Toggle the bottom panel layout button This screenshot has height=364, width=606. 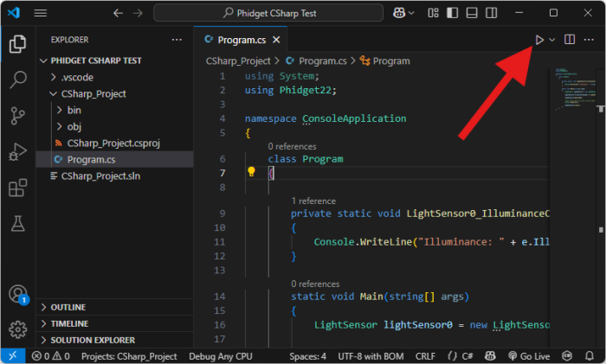[x=470, y=13]
